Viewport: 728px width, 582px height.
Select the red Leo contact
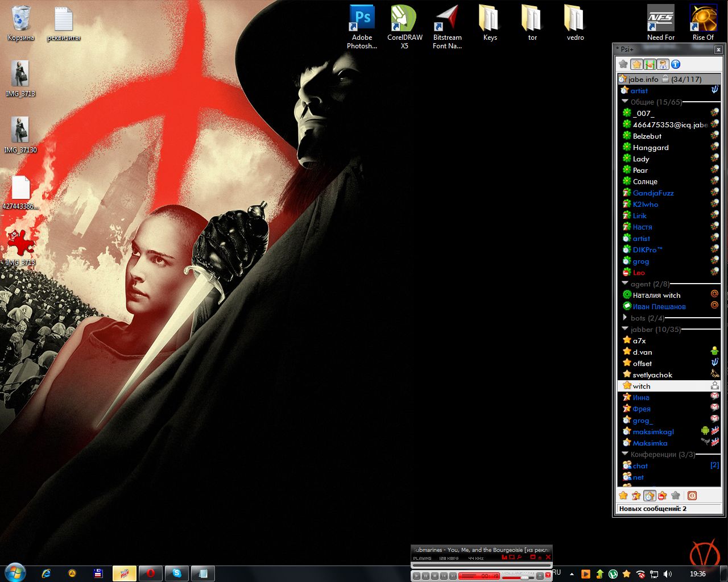pos(669,272)
